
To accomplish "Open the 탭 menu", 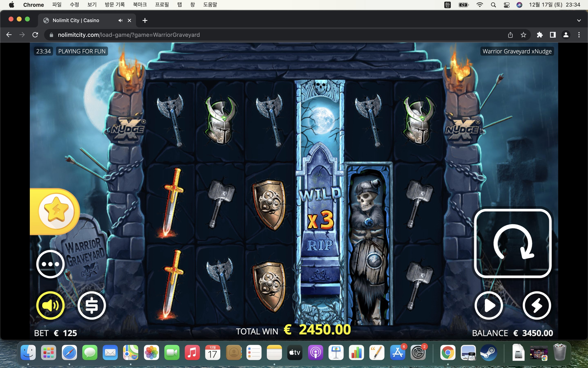I will (179, 5).
